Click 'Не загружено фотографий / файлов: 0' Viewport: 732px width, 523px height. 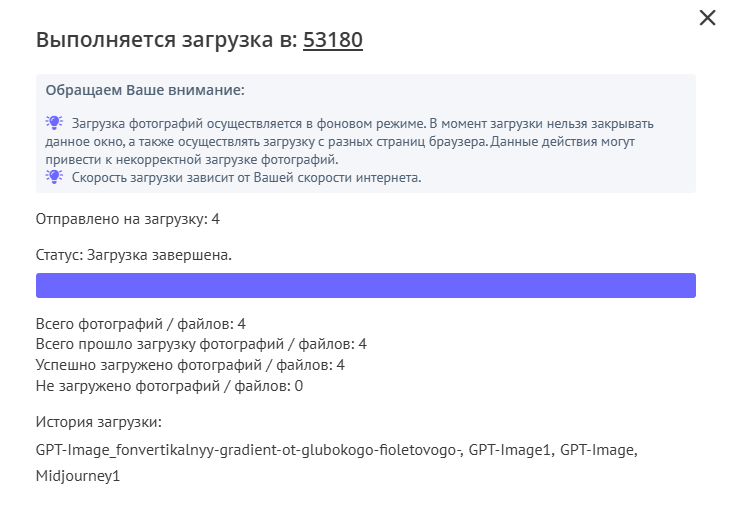point(168,385)
